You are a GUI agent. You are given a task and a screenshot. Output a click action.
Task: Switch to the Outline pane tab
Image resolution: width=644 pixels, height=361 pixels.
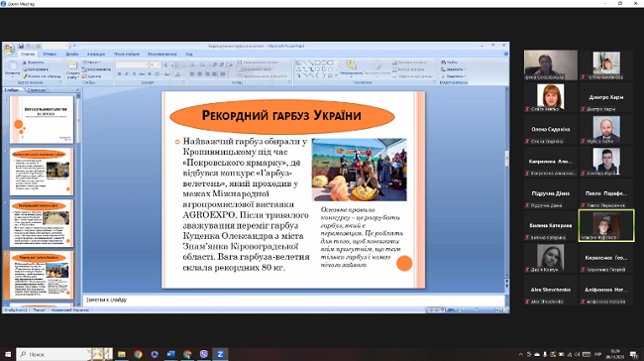click(x=37, y=89)
